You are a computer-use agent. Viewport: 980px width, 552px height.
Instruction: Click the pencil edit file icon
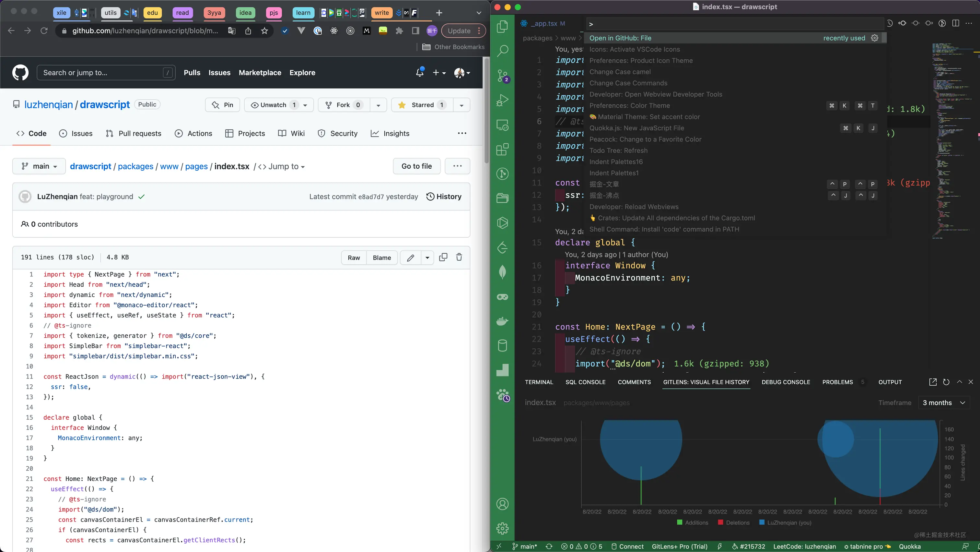[x=410, y=258]
